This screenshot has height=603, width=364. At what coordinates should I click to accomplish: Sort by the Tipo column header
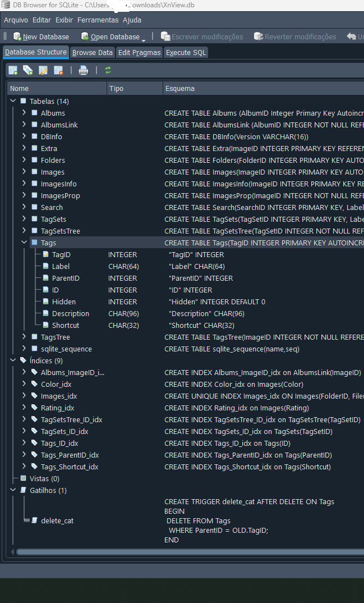point(135,89)
